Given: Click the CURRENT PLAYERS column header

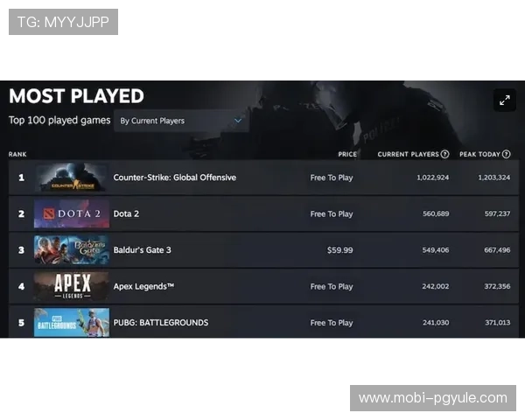Looking at the screenshot, I should (408, 154).
